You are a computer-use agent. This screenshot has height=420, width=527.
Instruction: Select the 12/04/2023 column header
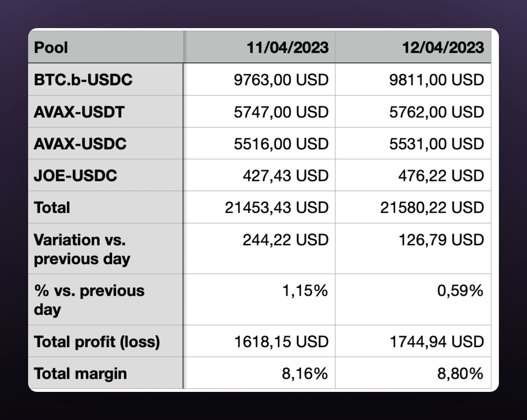coord(443,47)
